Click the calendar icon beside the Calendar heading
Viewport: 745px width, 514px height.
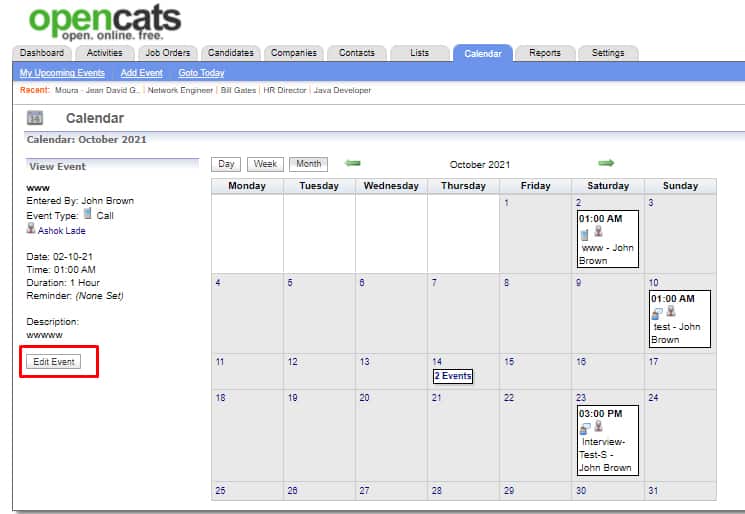tap(34, 119)
